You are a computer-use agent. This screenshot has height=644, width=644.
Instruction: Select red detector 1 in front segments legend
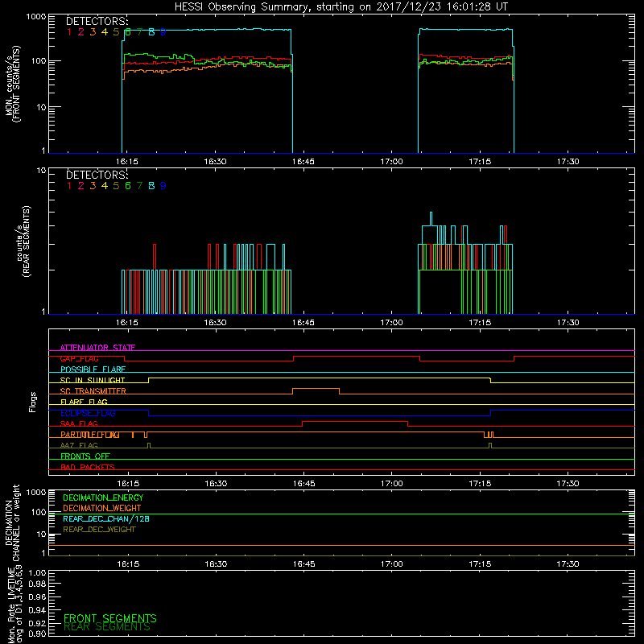(69, 32)
